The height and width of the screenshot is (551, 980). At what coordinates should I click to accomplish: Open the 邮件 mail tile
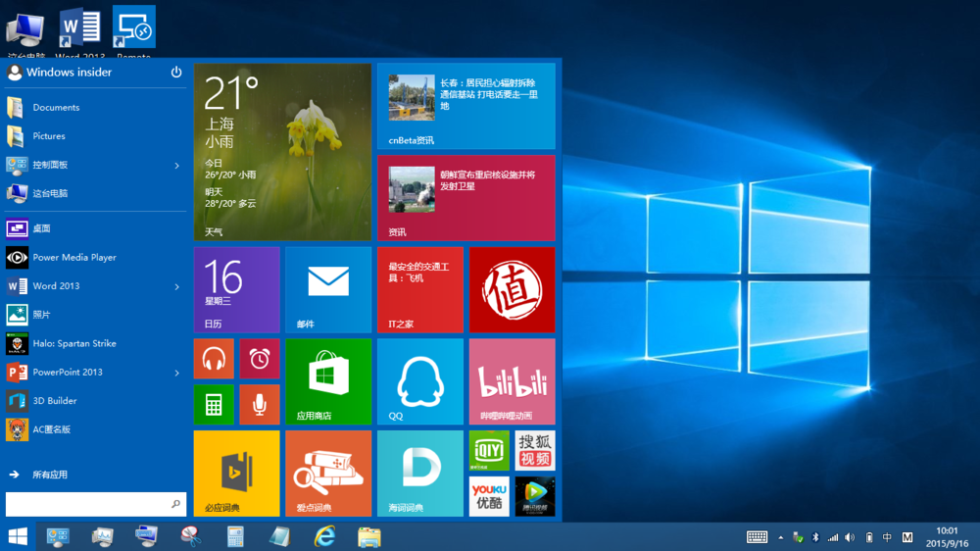(328, 289)
